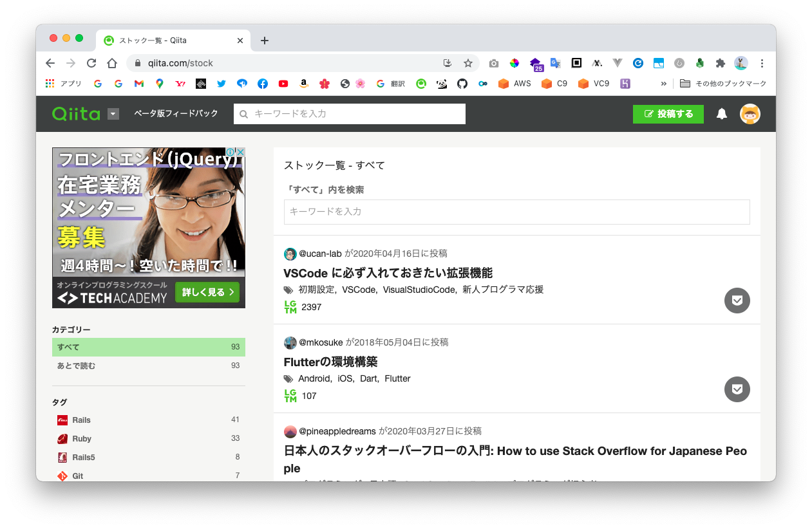
Task: Click the camera icon in the address bar
Action: tap(493, 63)
